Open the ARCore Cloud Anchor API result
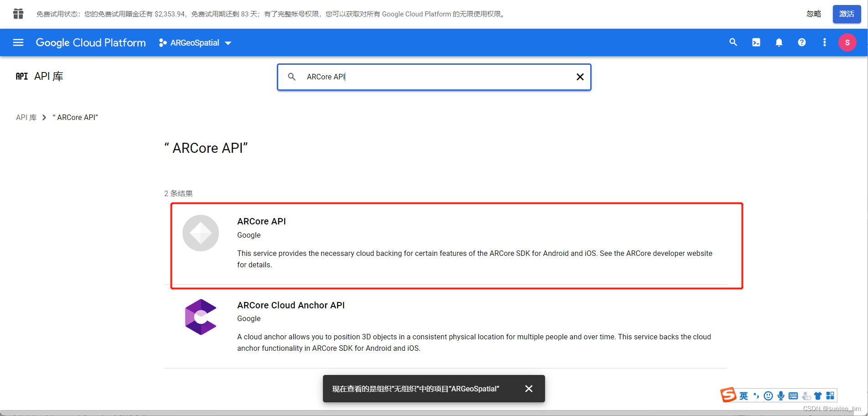The image size is (868, 416). click(291, 305)
